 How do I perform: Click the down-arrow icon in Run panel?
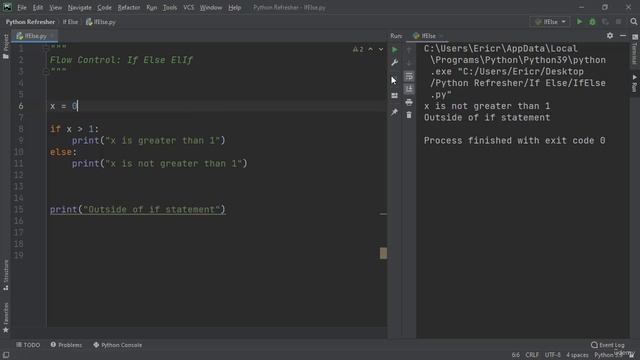[x=409, y=63]
